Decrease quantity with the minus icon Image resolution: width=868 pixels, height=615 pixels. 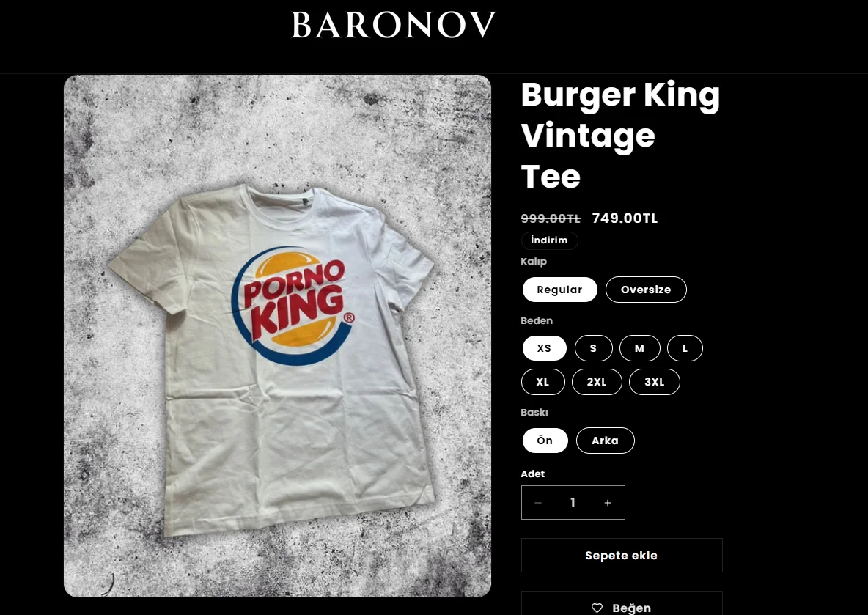[538, 503]
